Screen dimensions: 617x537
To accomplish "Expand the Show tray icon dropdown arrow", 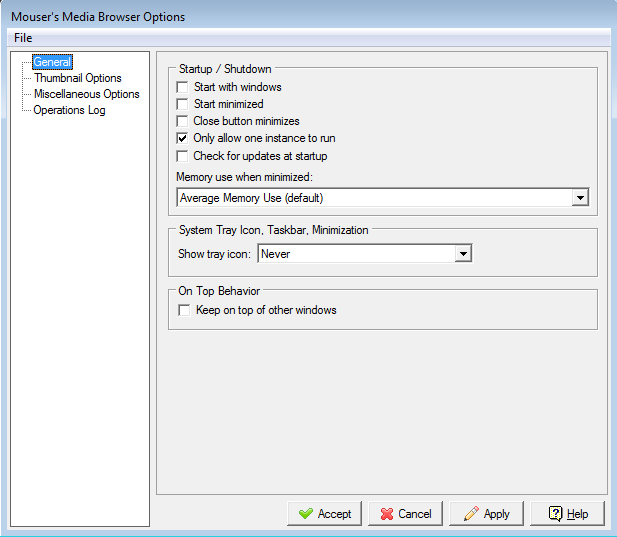I will click(463, 254).
